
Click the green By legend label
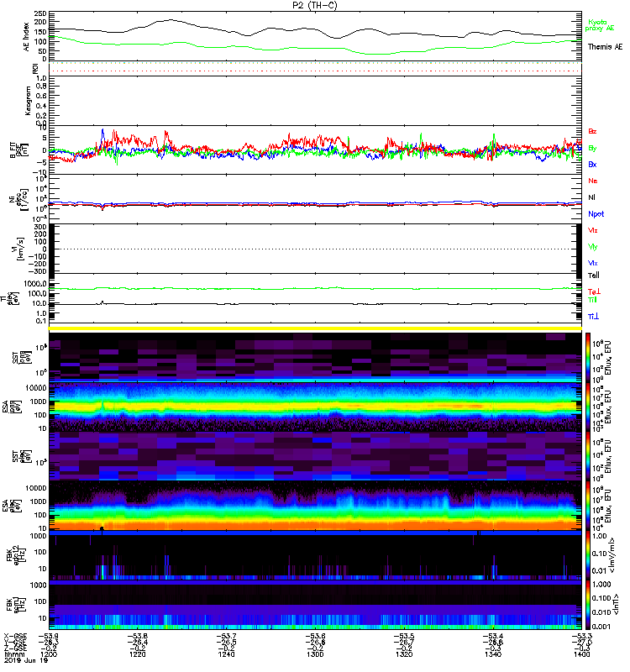pyautogui.click(x=592, y=149)
